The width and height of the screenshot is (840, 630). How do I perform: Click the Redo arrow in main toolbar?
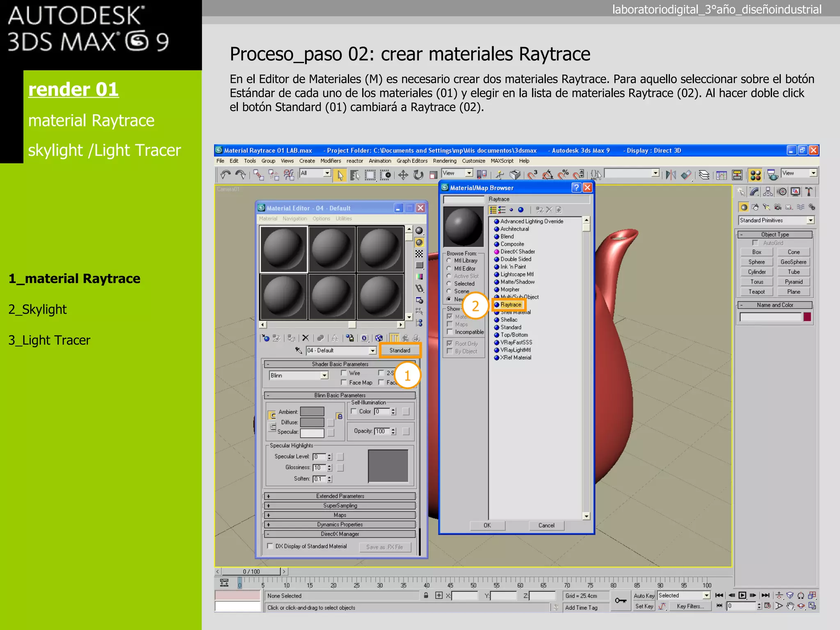(x=240, y=175)
